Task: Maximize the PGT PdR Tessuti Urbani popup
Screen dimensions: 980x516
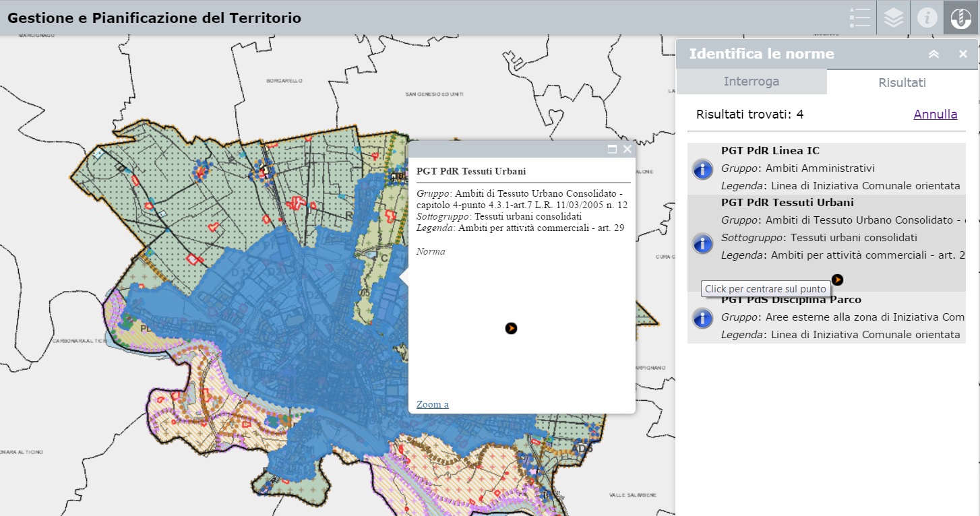Action: pos(612,150)
